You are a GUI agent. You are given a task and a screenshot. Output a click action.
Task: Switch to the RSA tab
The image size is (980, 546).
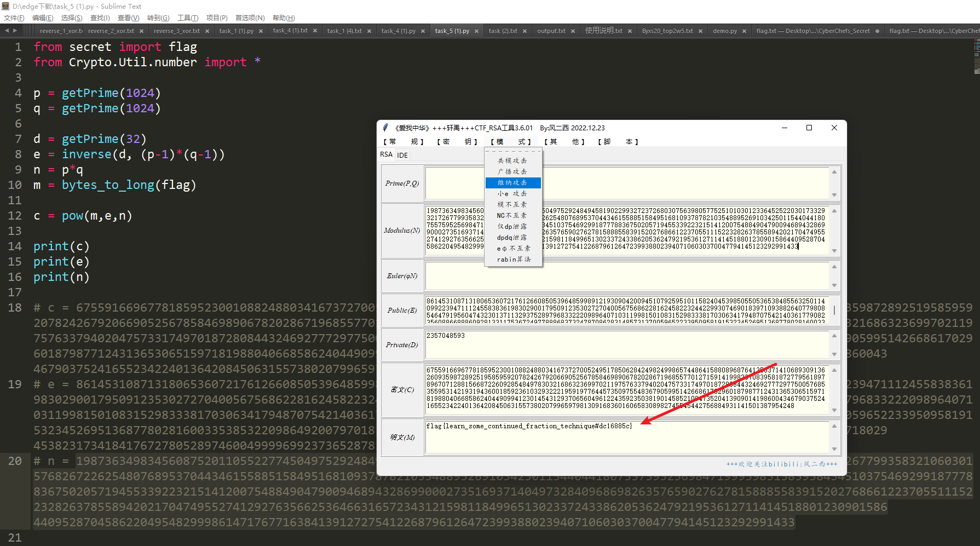pos(387,154)
